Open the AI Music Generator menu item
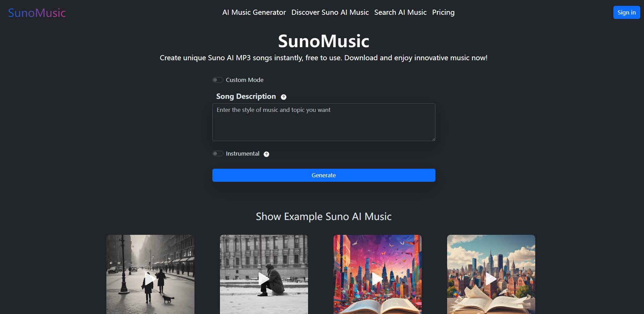Viewport: 644px width, 314px height. [x=254, y=12]
